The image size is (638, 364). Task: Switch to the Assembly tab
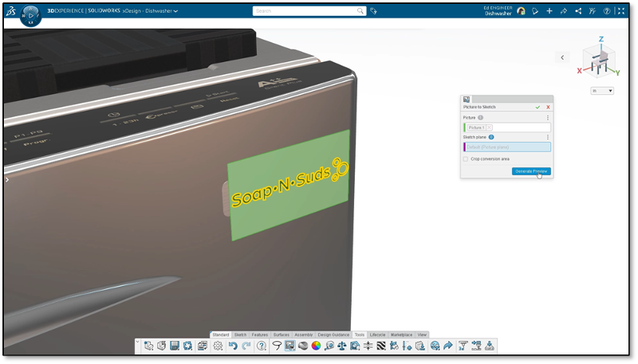coord(304,335)
